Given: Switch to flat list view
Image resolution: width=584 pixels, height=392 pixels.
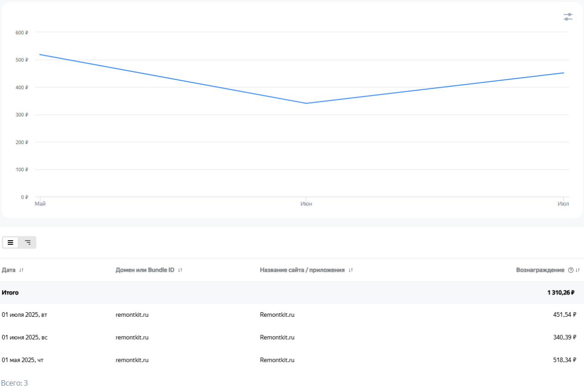Looking at the screenshot, I should tap(10, 242).
